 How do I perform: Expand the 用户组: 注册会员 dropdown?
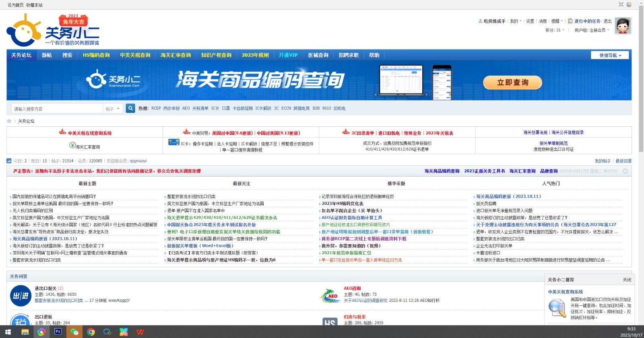coord(592,30)
